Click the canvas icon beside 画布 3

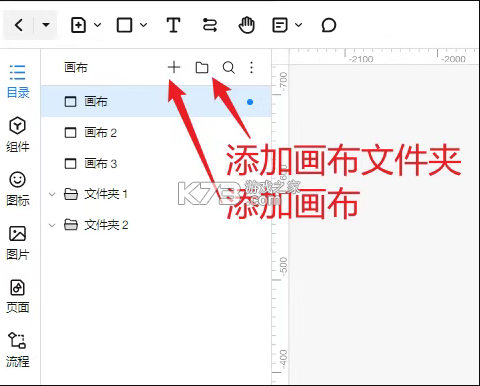70,164
